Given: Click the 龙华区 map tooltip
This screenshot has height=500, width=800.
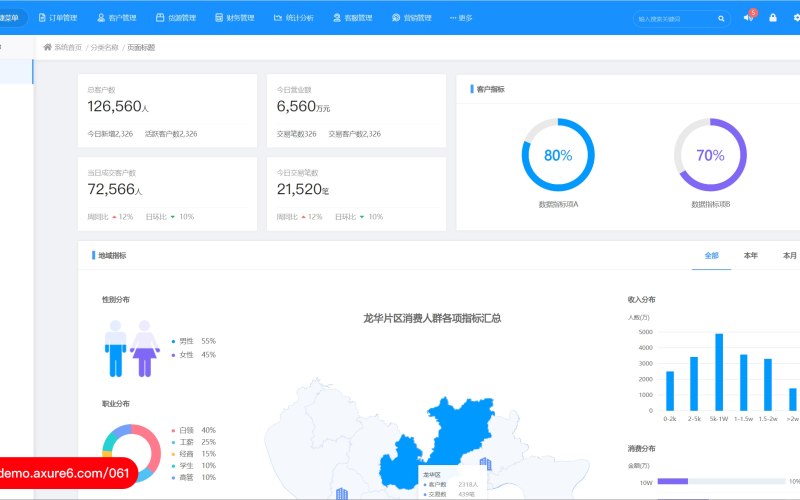Looking at the screenshot, I should tap(452, 482).
